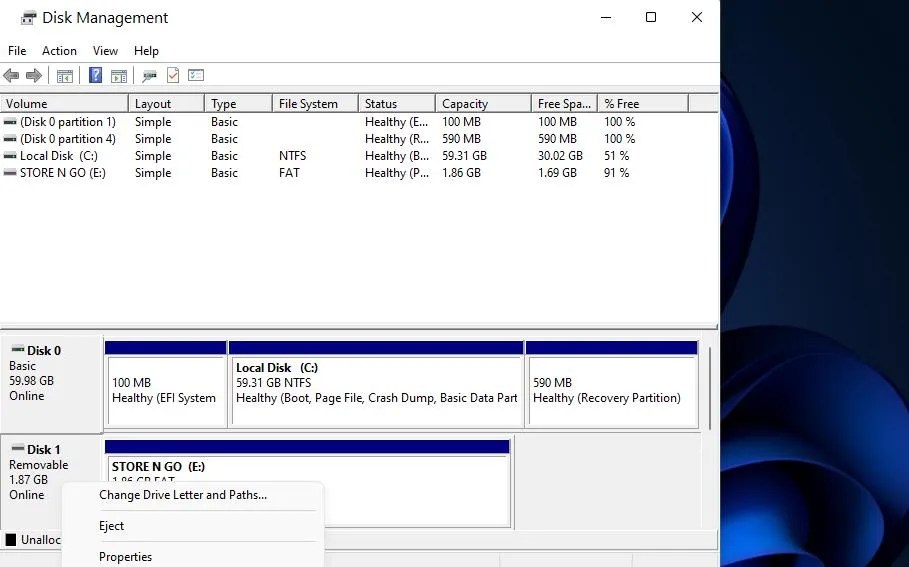
Task: Sort by the Type column header
Action: 238,104
